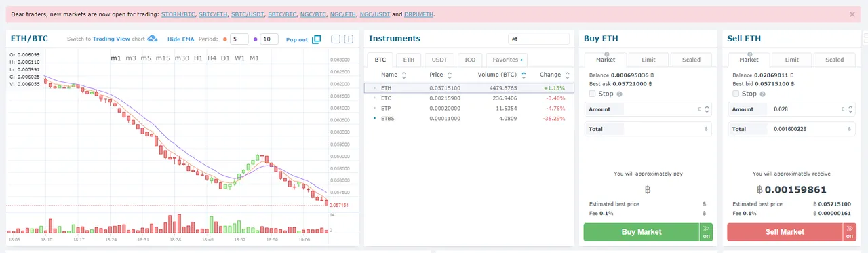Image resolution: width=868 pixels, height=253 pixels.
Task: Open the NGC/USDT market link
Action: click(x=374, y=14)
